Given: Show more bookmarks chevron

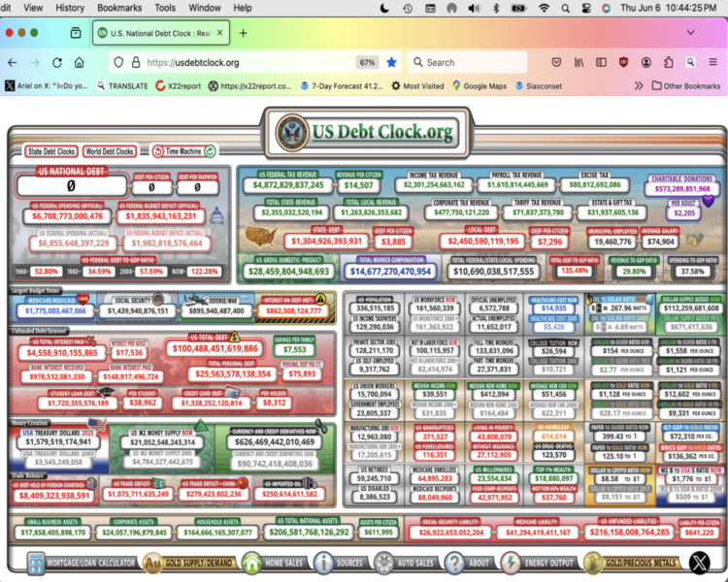Looking at the screenshot, I should [x=639, y=86].
